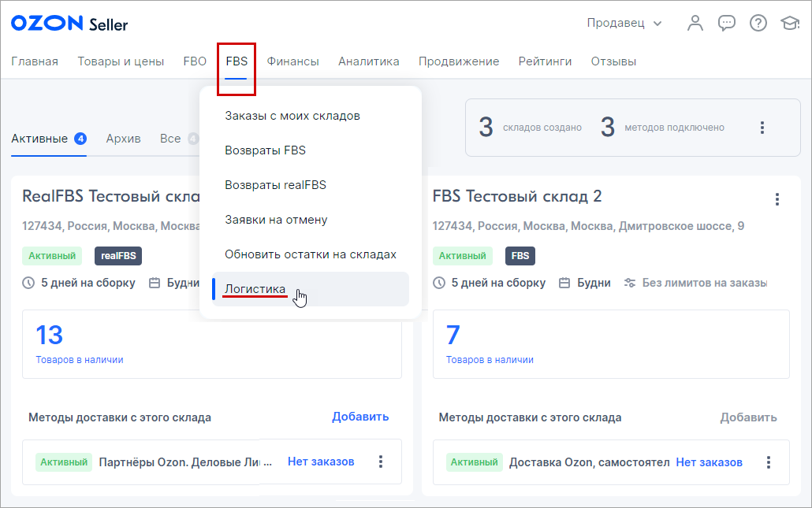Image resolution: width=812 pixels, height=508 pixels.
Task: Click Добавить to add a delivery method
Action: tap(360, 417)
